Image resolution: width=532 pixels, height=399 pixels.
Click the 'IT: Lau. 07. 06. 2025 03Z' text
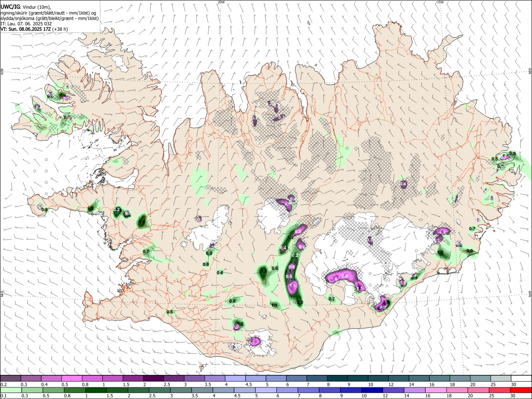point(26,24)
